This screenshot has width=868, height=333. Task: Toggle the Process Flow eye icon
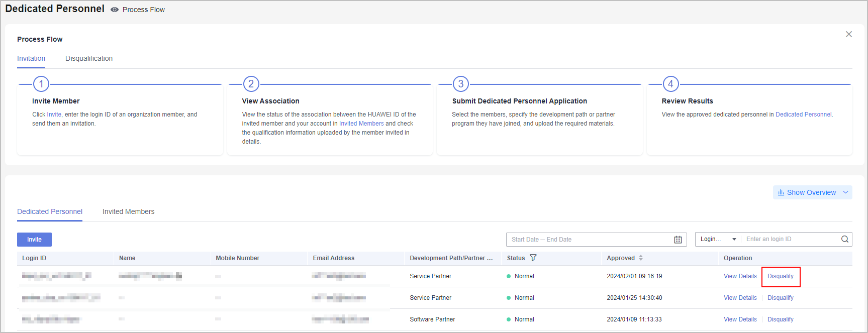(x=115, y=10)
